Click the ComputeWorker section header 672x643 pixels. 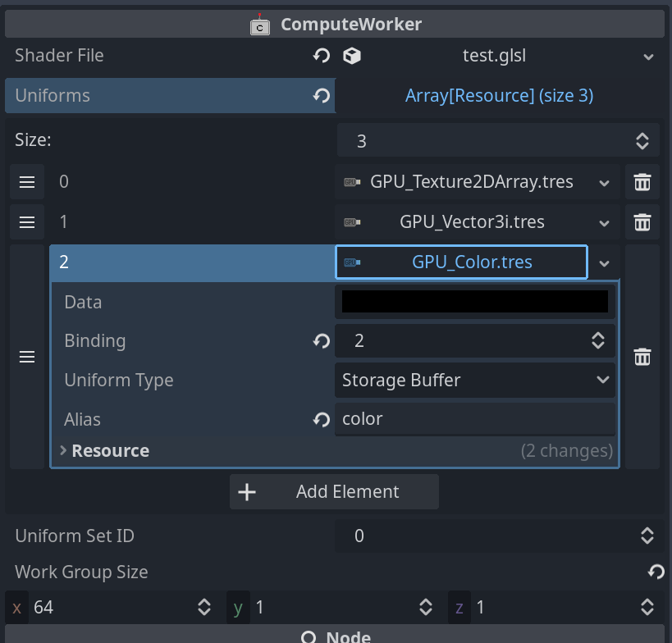pos(334,25)
